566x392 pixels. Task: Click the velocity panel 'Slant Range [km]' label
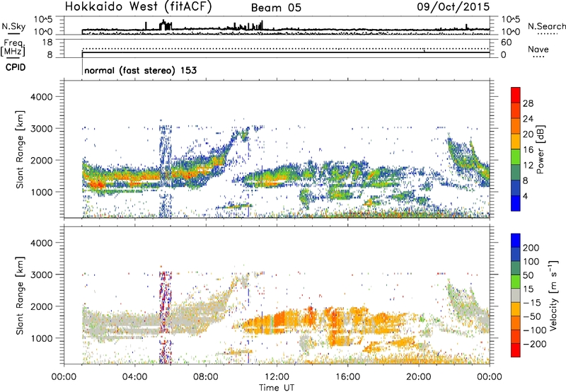tap(20, 296)
